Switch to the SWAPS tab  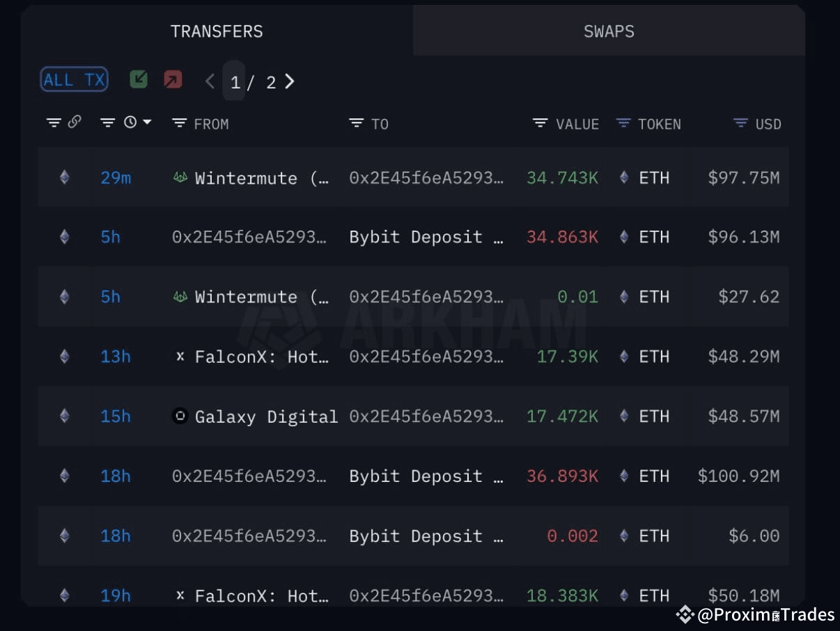[609, 31]
